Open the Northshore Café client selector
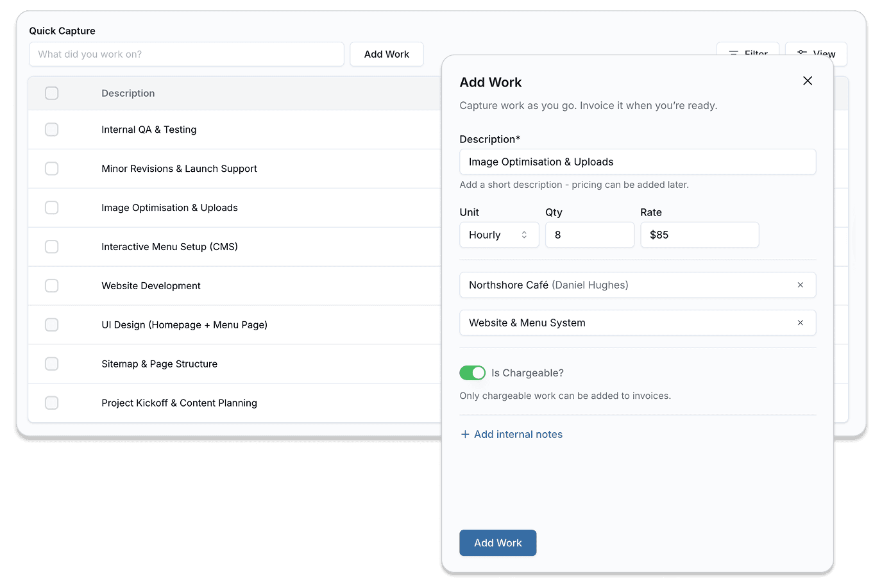Image resolution: width=882 pixels, height=588 pixels. point(622,285)
